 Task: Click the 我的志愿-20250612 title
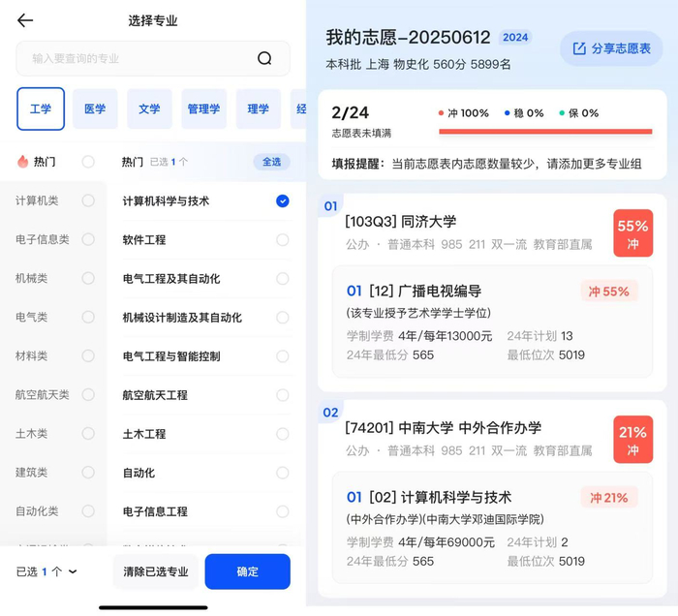click(x=408, y=38)
